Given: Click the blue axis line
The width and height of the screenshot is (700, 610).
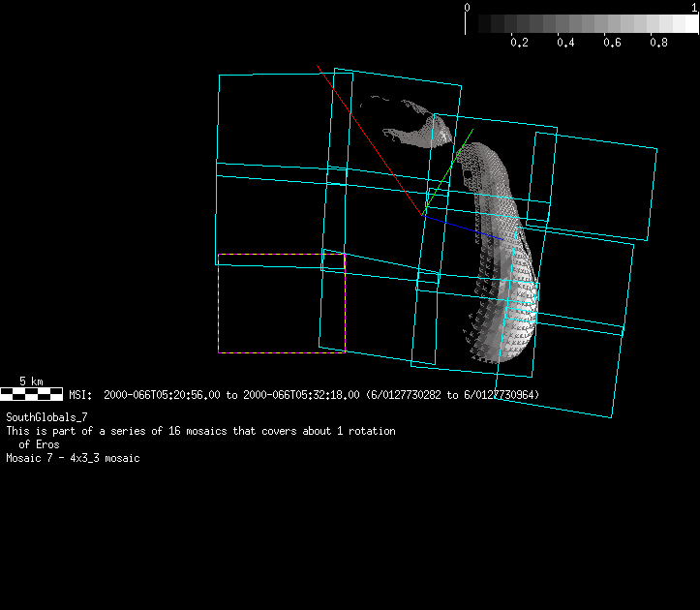Looking at the screenshot, I should coord(465,229).
